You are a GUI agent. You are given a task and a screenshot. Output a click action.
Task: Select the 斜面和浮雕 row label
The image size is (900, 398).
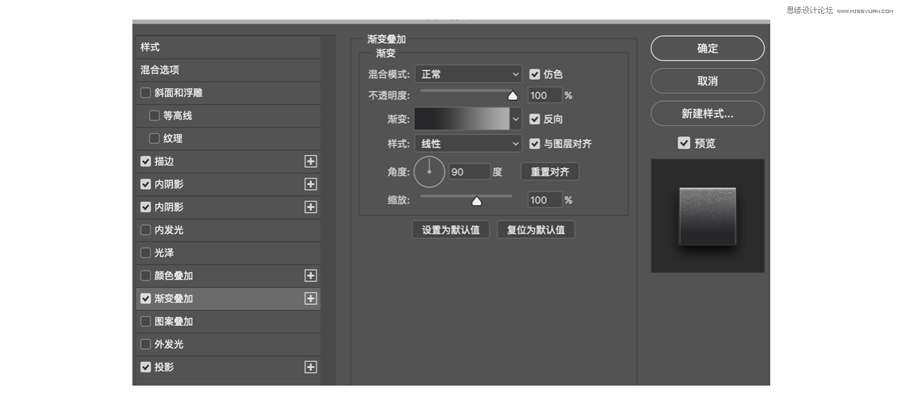(179, 92)
